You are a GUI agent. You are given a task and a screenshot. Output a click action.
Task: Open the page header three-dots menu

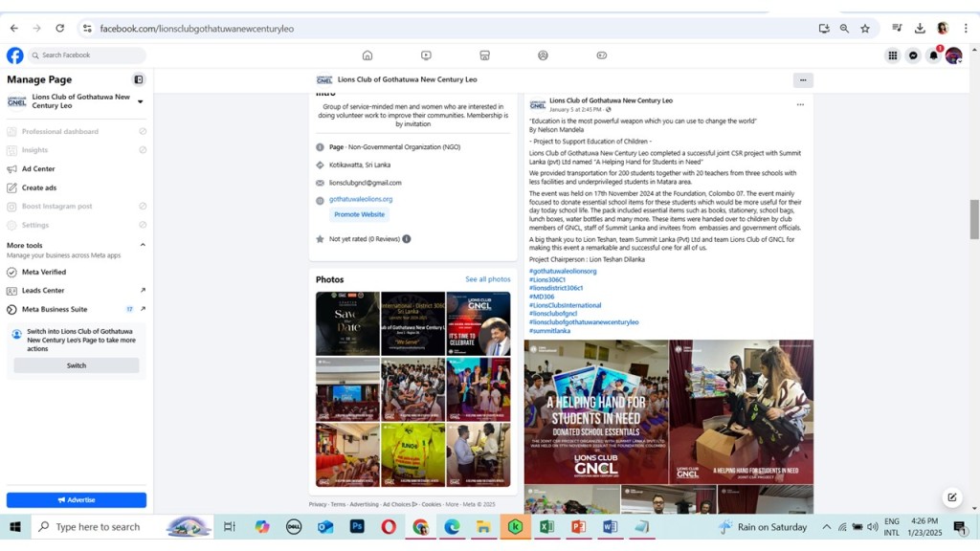(803, 80)
